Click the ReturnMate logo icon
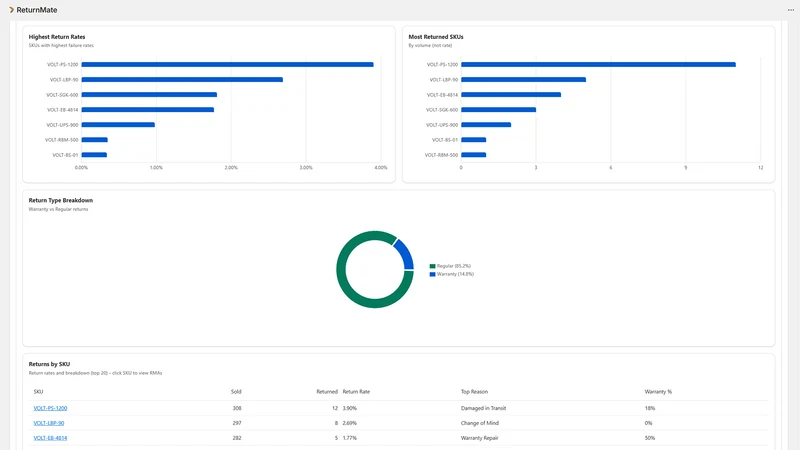800x450 pixels. (11, 10)
